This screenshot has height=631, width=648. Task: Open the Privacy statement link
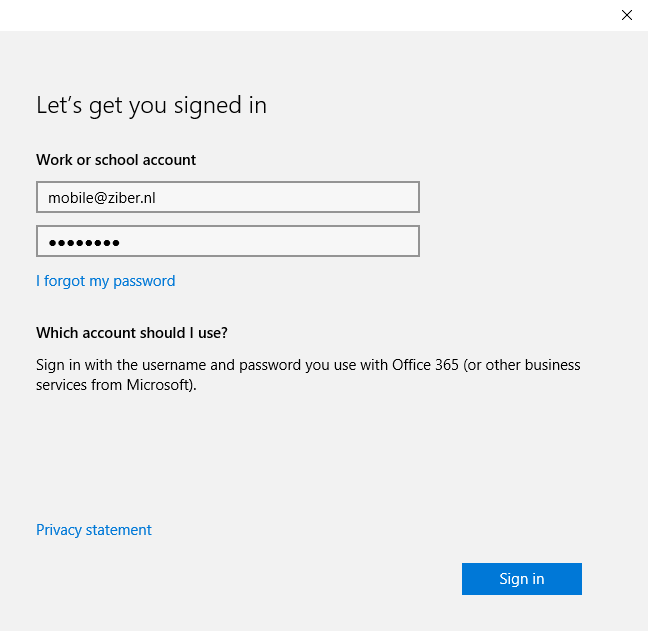pyautogui.click(x=94, y=530)
